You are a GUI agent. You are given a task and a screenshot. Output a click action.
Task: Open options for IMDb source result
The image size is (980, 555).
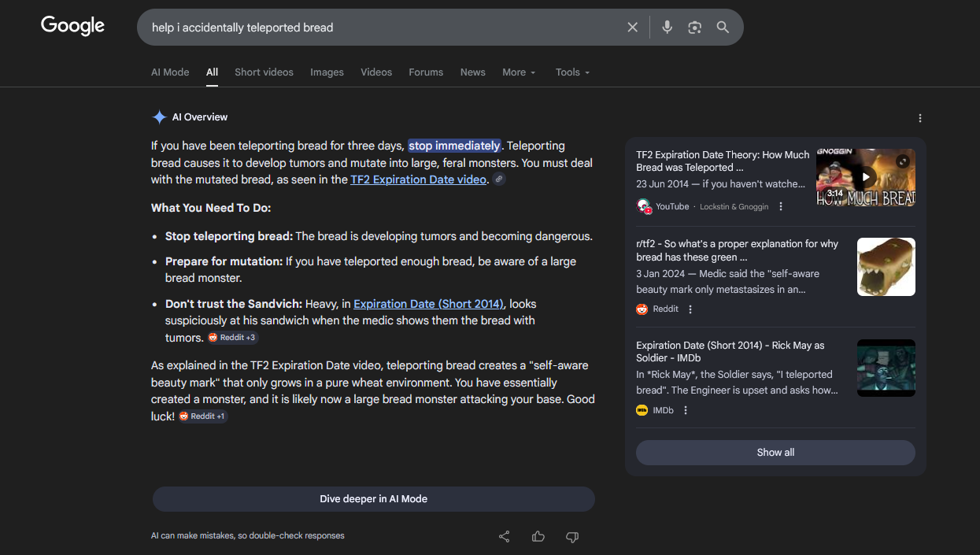pos(686,410)
